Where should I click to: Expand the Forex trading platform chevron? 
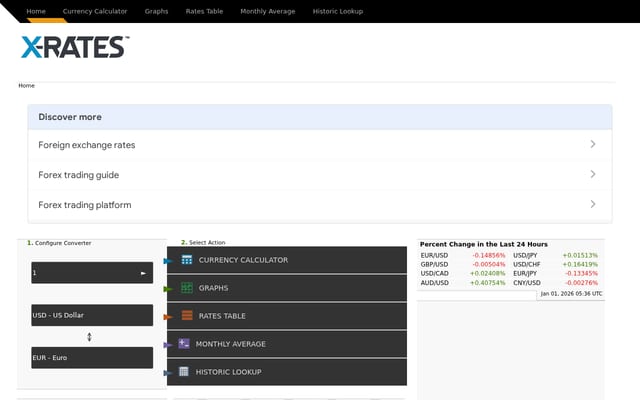[593, 204]
